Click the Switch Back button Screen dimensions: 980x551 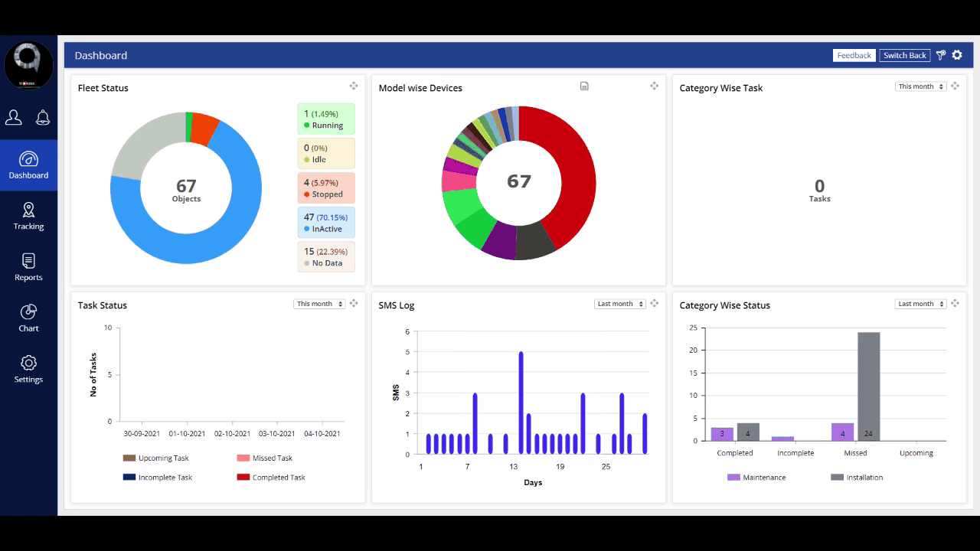click(x=904, y=55)
